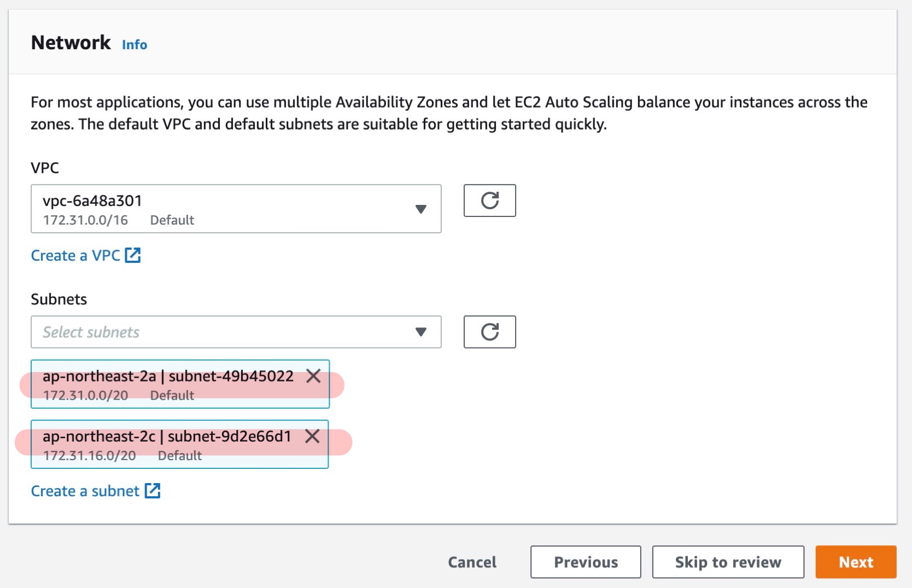The image size is (912, 588).
Task: Click the Network section heading
Action: coord(71,43)
